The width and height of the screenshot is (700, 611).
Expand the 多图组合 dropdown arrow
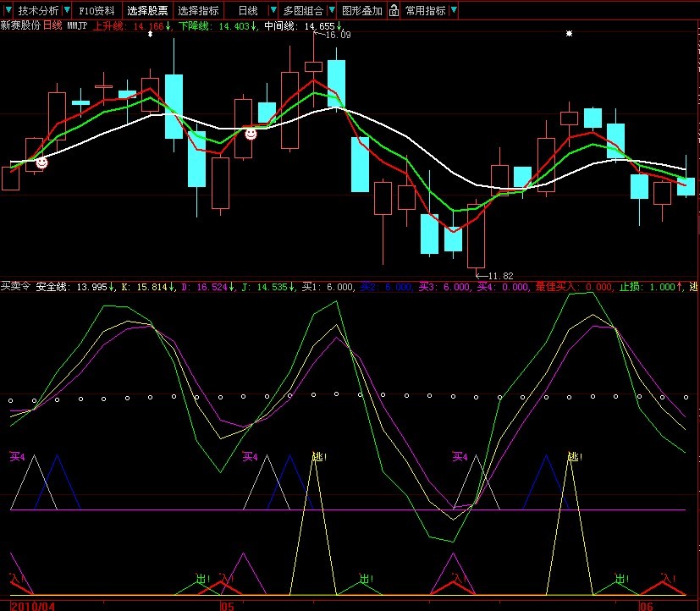pos(330,11)
